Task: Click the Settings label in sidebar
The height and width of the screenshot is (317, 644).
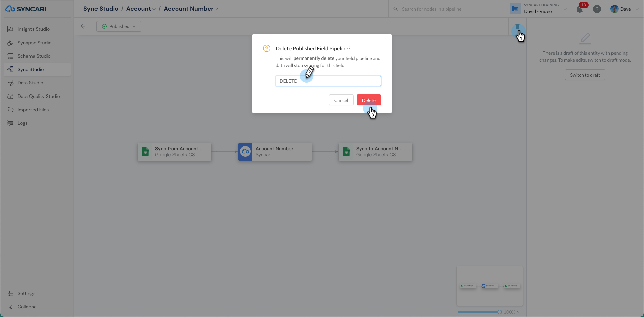Action: click(26, 293)
